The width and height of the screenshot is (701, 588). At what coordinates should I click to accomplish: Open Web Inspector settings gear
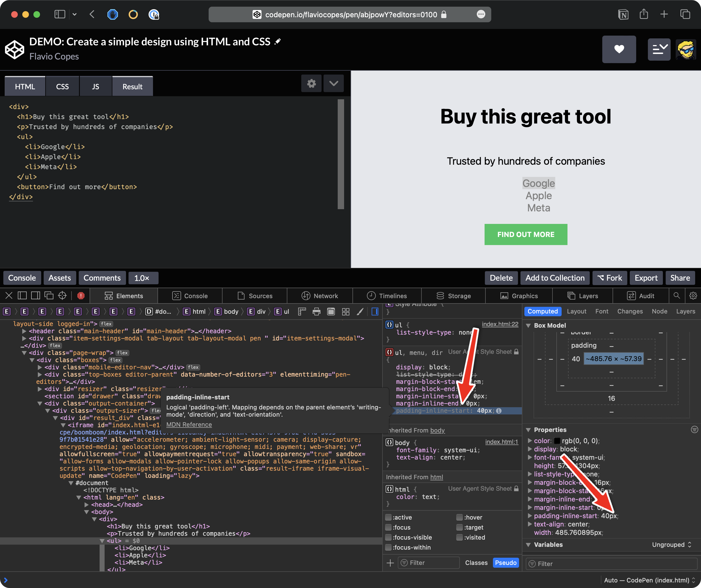(693, 296)
